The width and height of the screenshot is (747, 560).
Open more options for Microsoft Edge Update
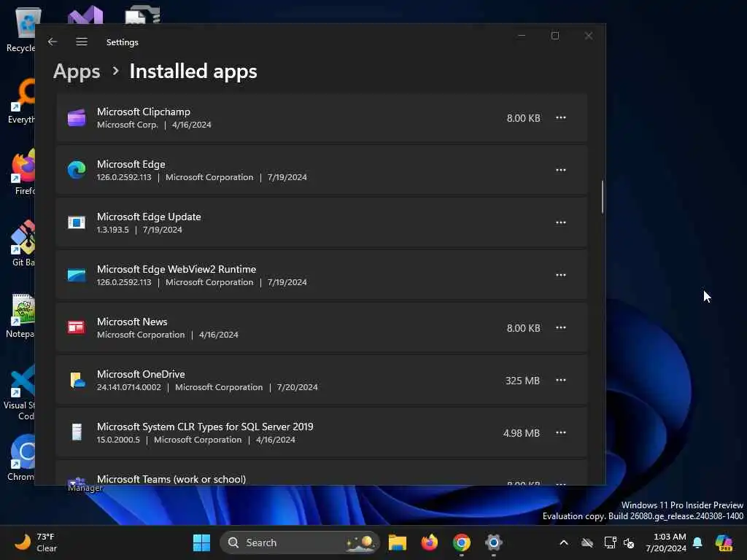click(561, 222)
